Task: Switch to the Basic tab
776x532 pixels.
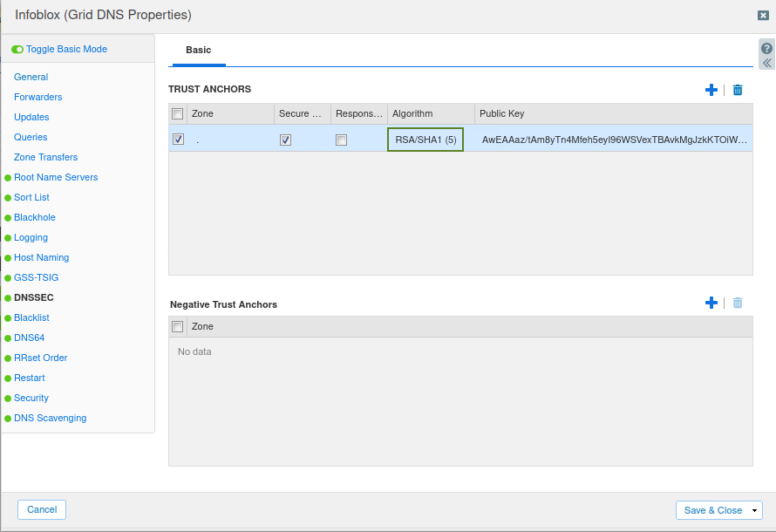Action: pyautogui.click(x=198, y=51)
